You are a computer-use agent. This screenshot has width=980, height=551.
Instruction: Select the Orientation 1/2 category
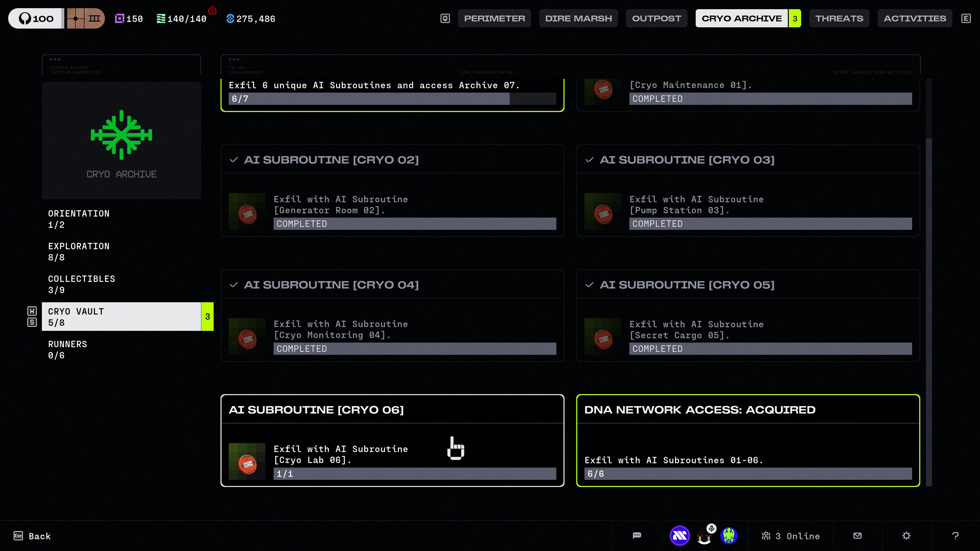pos(121,219)
